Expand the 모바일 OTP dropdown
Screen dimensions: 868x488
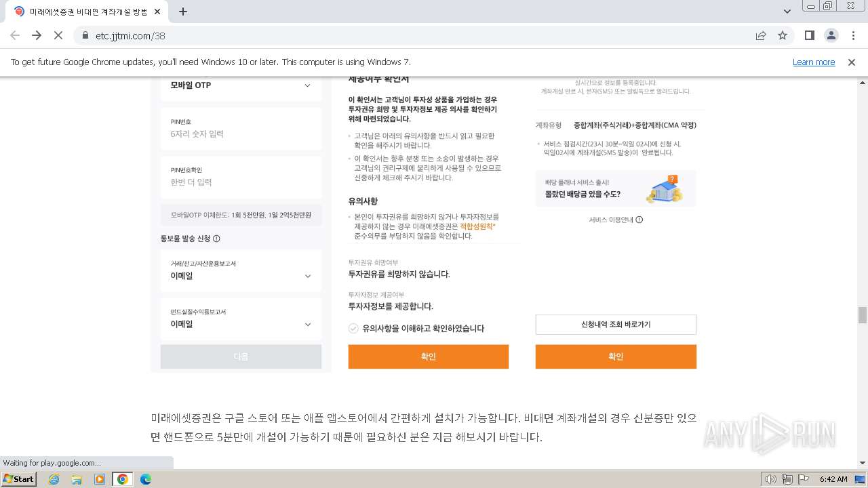pos(241,85)
